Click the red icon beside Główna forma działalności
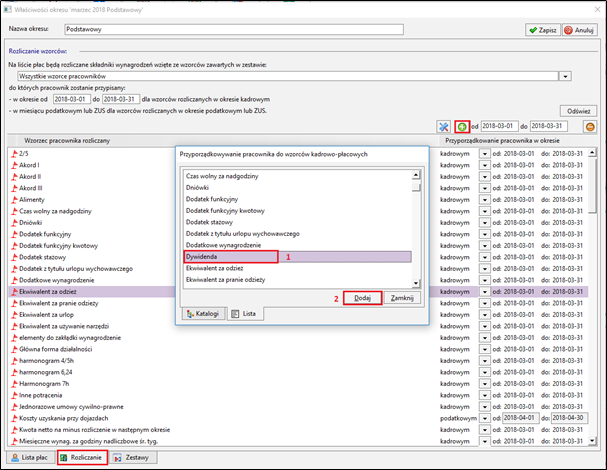Screen dimensions: 607x470 point(14,349)
